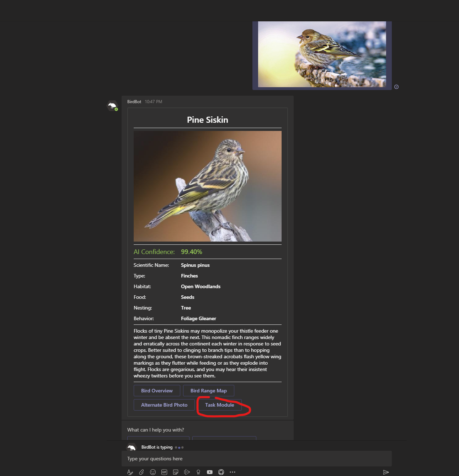The width and height of the screenshot is (459, 476).
Task: Click the circular app icon beside YouTube
Action: [221, 472]
